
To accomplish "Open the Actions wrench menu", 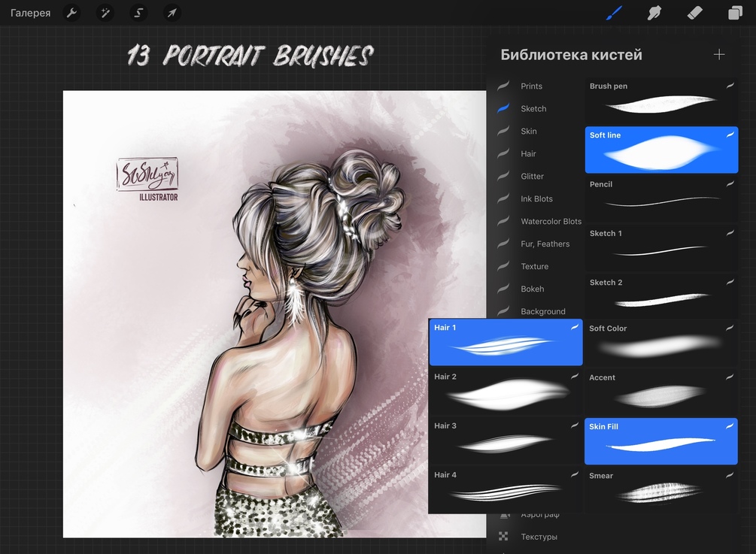I will 71,13.
